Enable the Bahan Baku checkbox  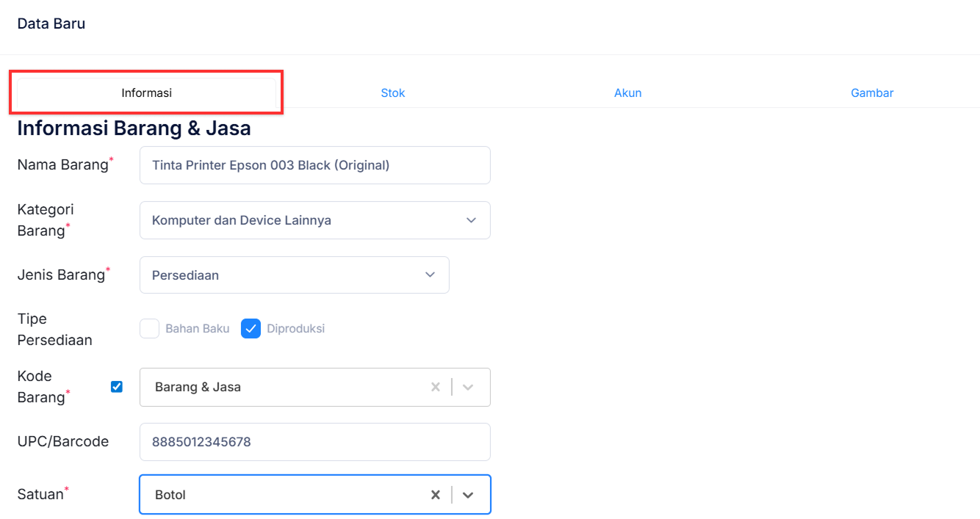[150, 329]
